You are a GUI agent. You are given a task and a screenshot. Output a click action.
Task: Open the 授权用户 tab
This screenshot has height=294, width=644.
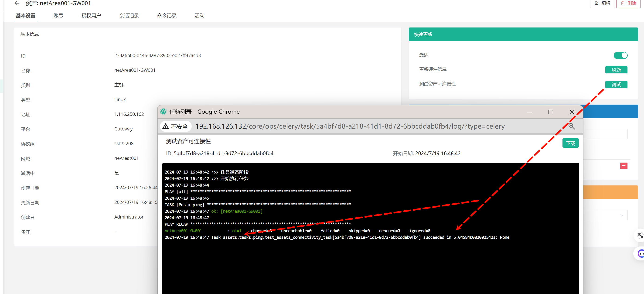[x=91, y=16]
